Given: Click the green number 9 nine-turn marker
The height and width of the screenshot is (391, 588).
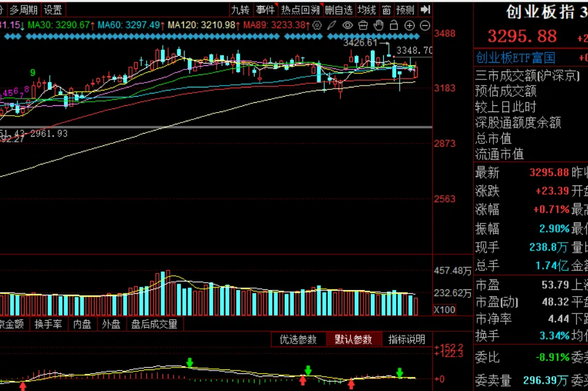Looking at the screenshot, I should (33, 73).
